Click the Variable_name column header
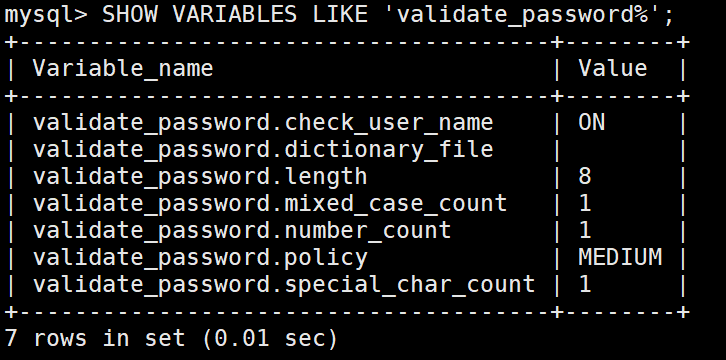Image resolution: width=726 pixels, height=360 pixels. [123, 69]
